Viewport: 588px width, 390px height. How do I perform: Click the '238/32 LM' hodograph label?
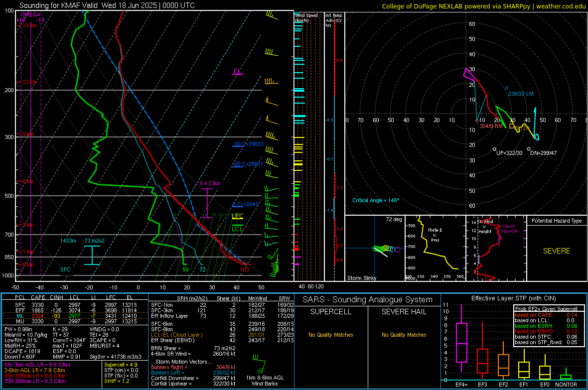(521, 94)
